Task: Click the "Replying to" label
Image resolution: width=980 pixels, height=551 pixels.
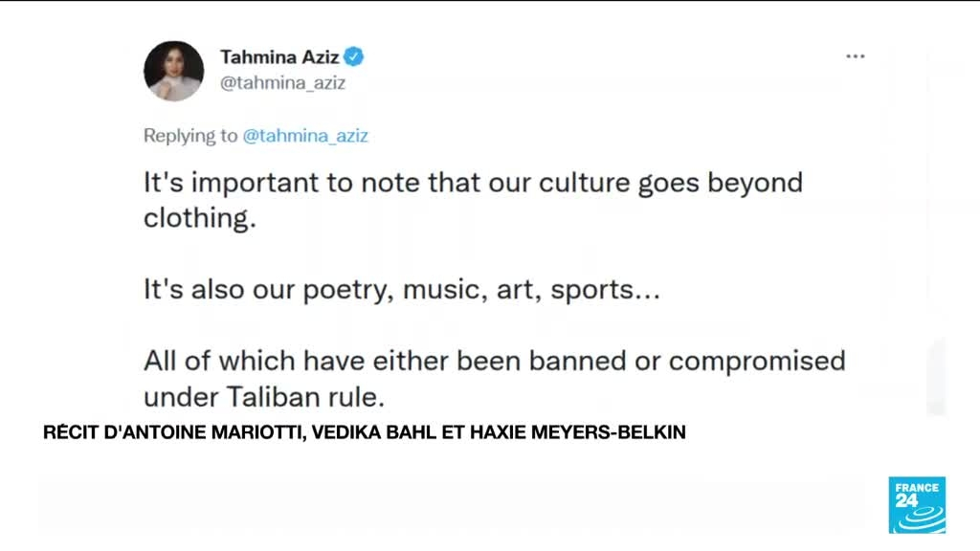Action: click(190, 136)
